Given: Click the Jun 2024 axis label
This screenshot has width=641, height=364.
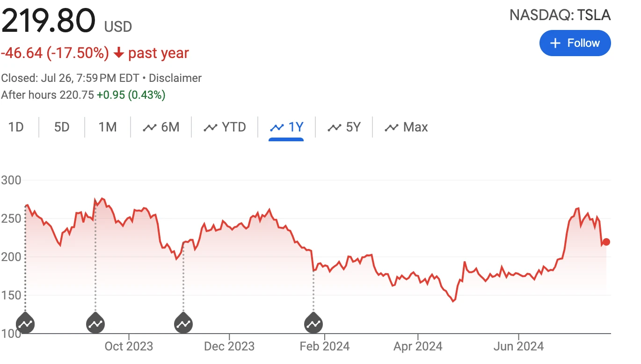Looking at the screenshot, I should click(519, 347).
